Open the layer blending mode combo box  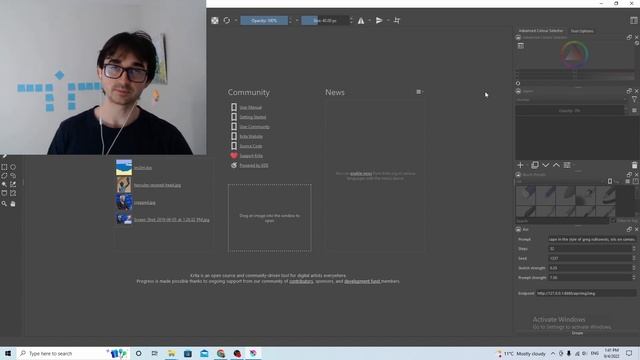pyautogui.click(x=571, y=100)
